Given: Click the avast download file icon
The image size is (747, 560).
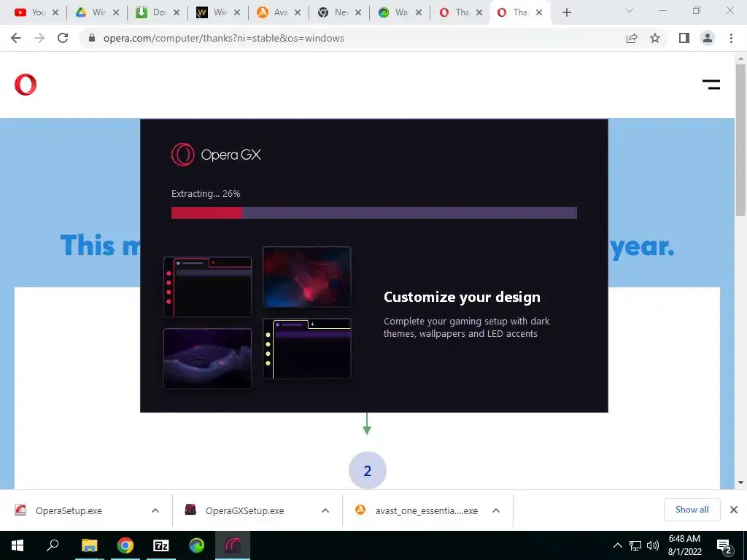Looking at the screenshot, I should click(360, 510).
